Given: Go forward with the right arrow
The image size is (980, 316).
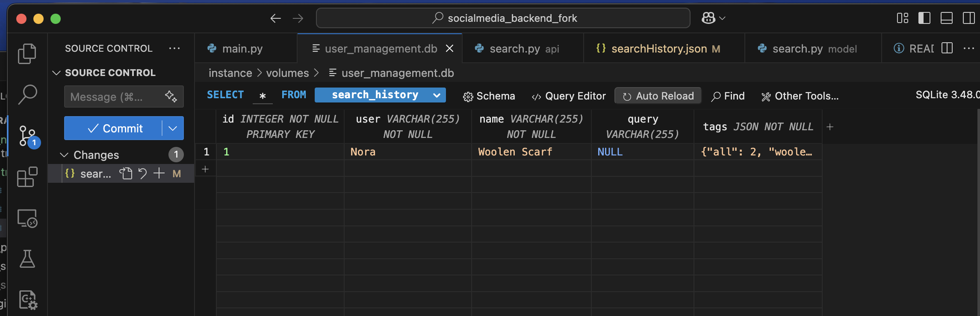Looking at the screenshot, I should (298, 18).
